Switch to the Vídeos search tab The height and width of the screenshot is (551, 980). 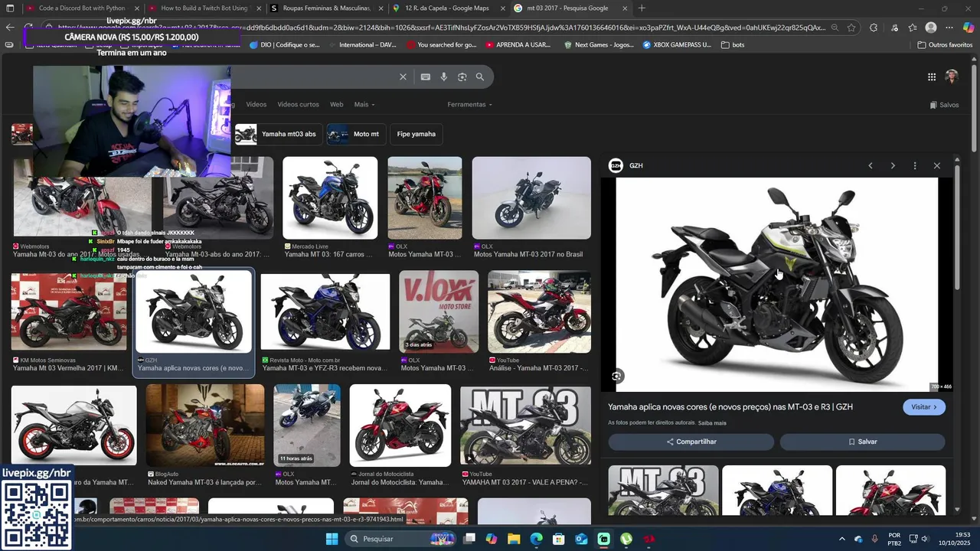click(x=256, y=104)
